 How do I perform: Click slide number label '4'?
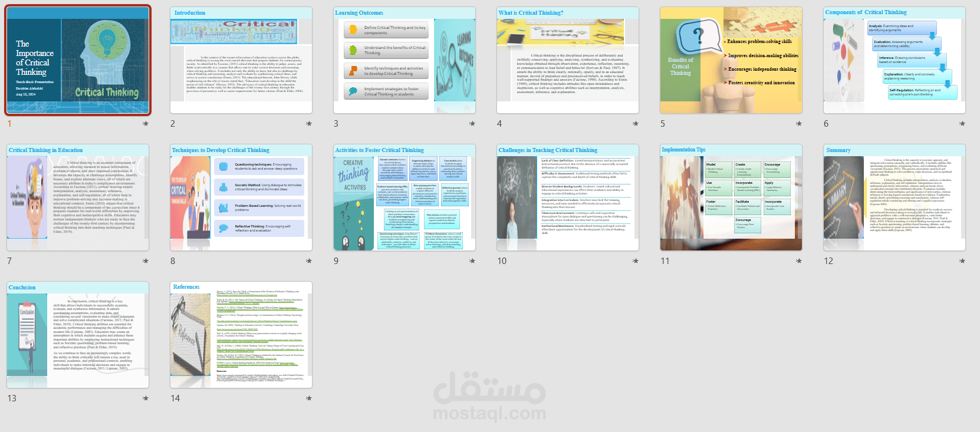499,124
